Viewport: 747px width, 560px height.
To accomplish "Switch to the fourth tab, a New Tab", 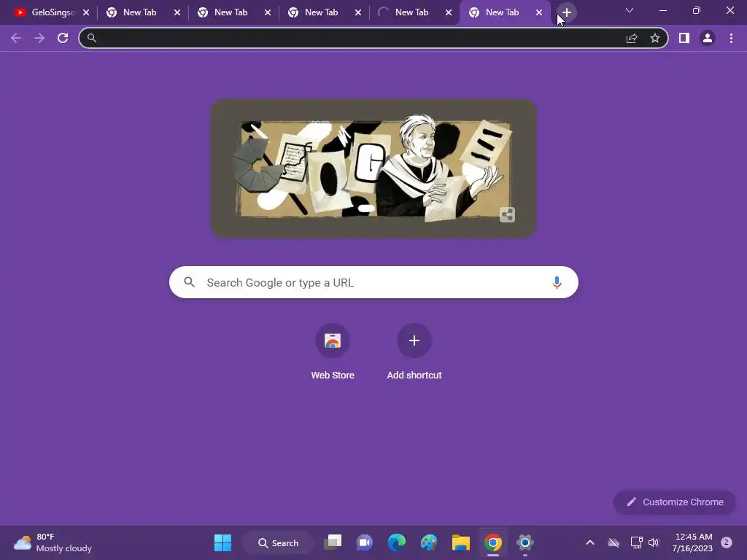I will (321, 12).
